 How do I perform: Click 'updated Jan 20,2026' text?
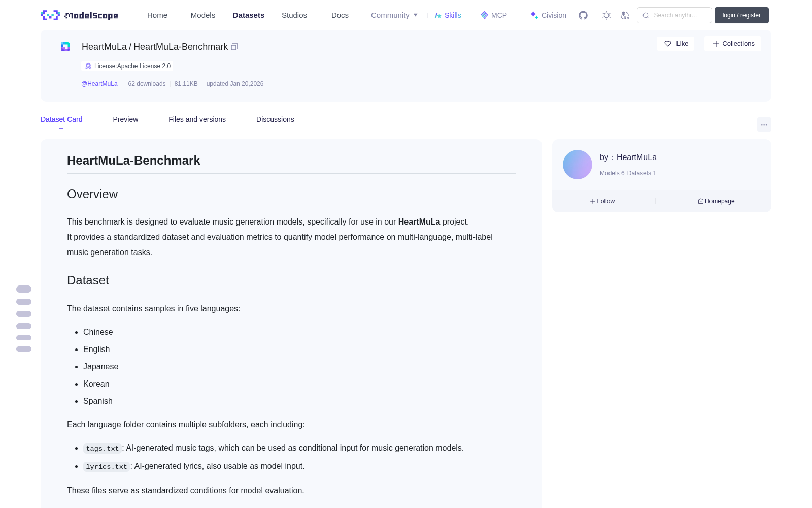coord(235,84)
